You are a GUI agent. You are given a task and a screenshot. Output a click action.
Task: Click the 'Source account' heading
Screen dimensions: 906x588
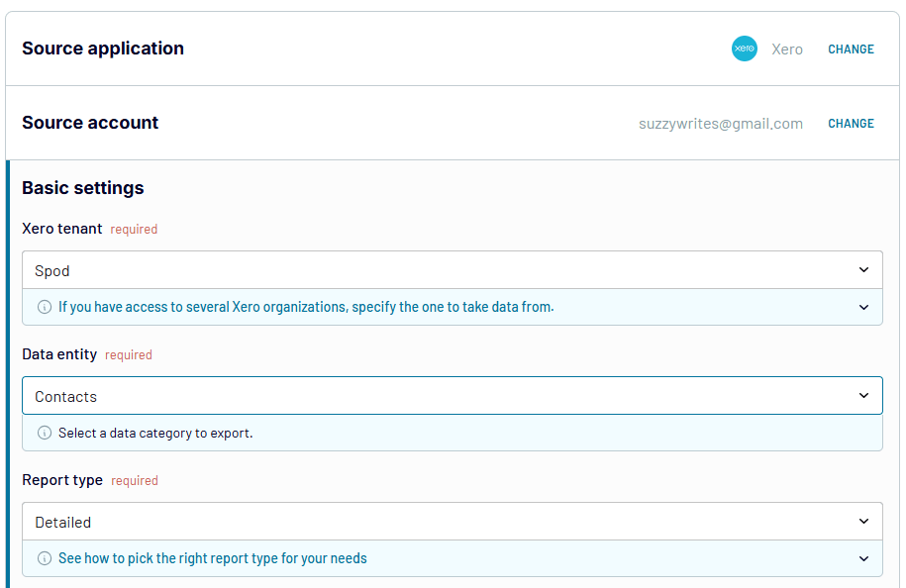tap(90, 123)
